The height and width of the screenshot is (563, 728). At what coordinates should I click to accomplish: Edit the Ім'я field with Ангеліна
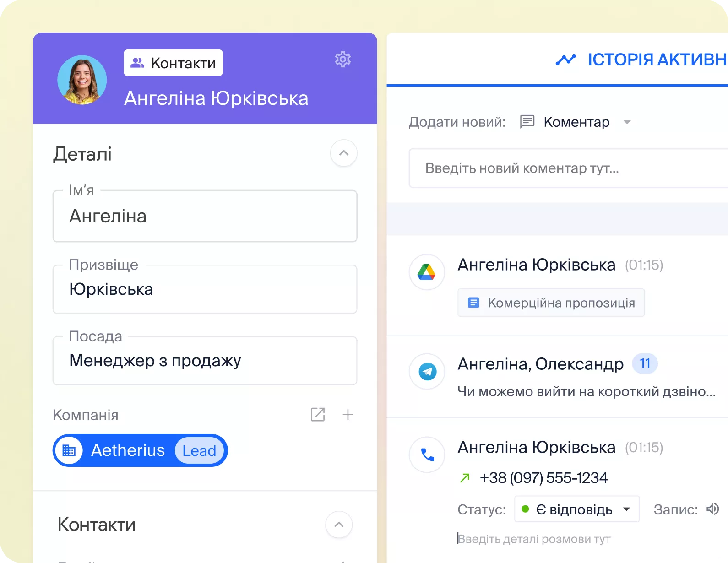pyautogui.click(x=205, y=216)
